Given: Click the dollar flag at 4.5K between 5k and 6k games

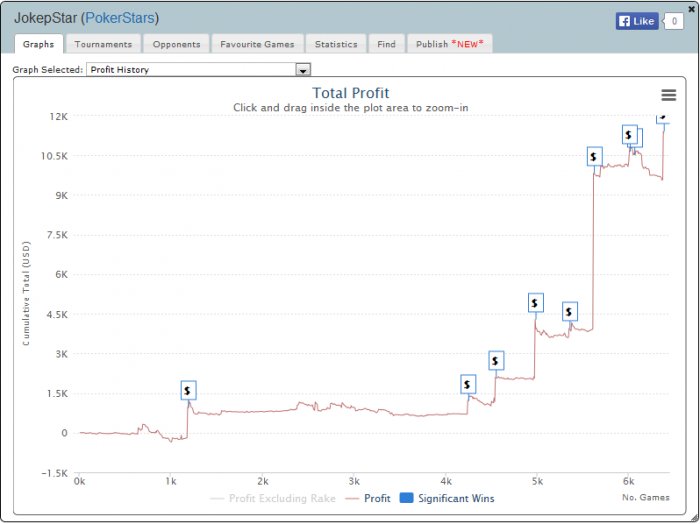Looking at the screenshot, I should pyautogui.click(x=570, y=312).
